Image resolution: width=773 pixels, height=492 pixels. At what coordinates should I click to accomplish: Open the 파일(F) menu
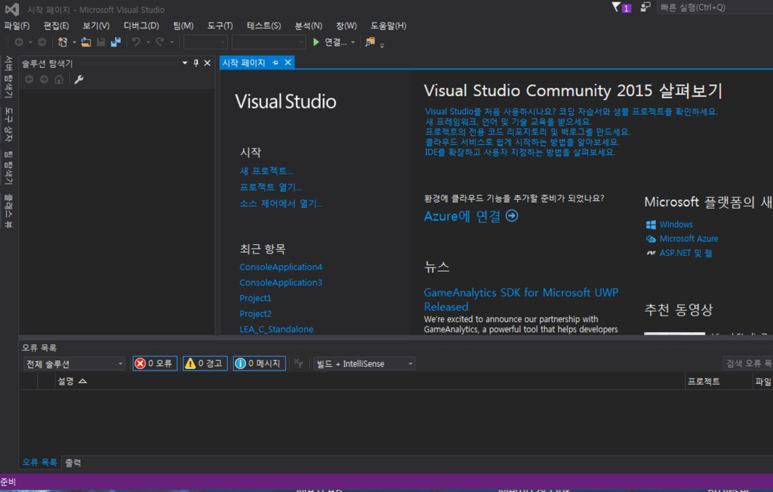click(x=17, y=26)
